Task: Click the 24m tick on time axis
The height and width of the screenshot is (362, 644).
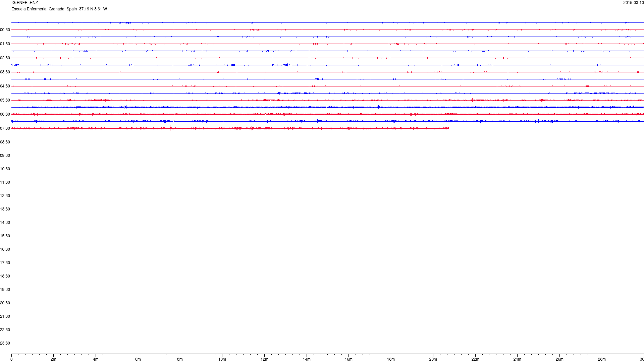Action: pyautogui.click(x=517, y=359)
